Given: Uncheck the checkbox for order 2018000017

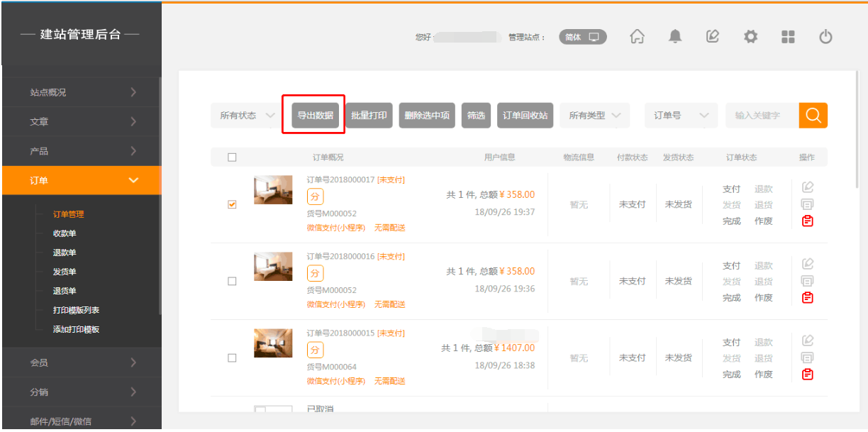Looking at the screenshot, I should [232, 204].
